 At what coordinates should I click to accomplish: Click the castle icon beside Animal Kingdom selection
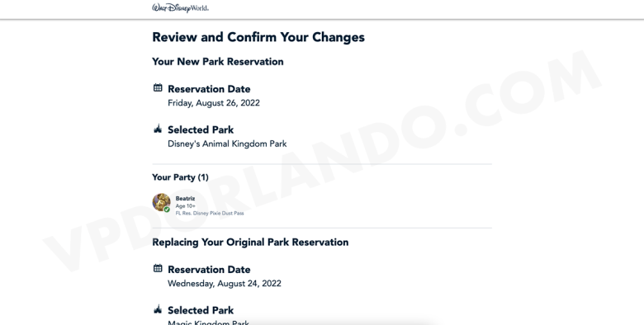(x=158, y=130)
